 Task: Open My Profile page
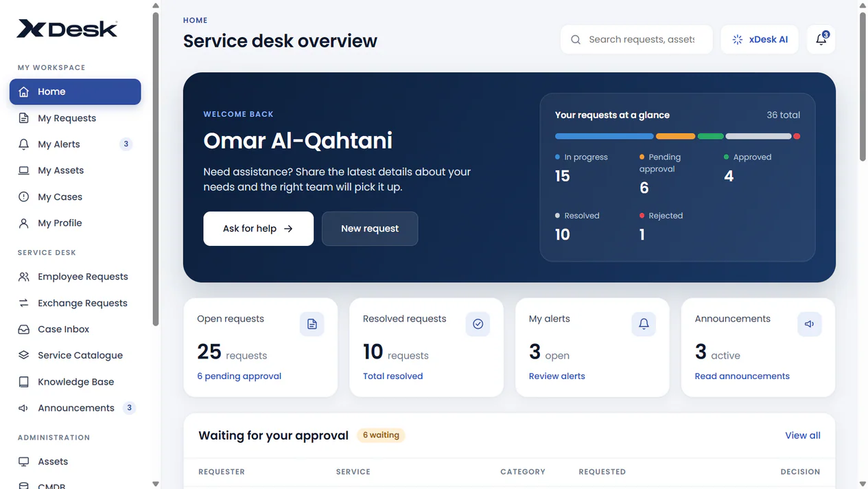[x=75, y=223]
